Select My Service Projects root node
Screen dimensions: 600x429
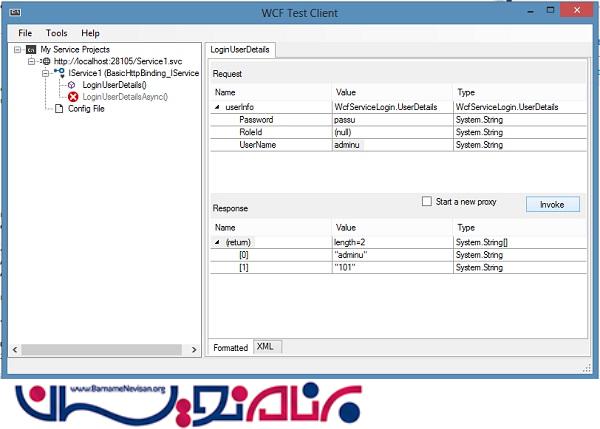[75, 49]
